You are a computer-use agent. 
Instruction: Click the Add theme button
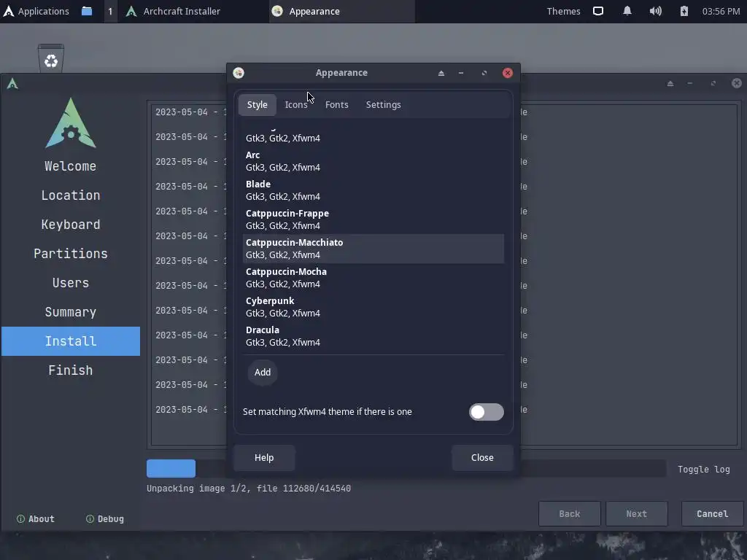[263, 372]
